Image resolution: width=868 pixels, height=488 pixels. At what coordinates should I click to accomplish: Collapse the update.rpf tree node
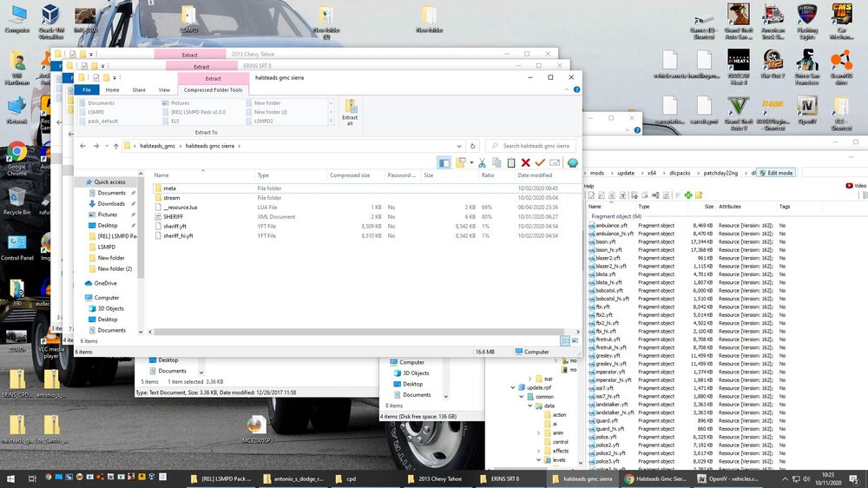pyautogui.click(x=512, y=387)
